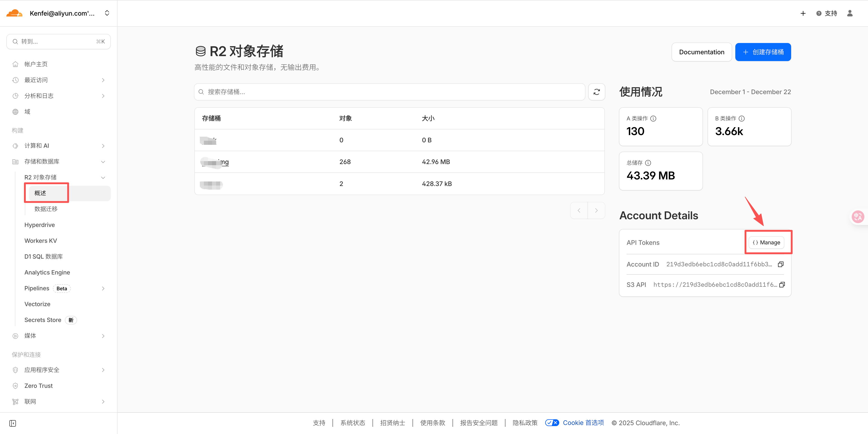Open the Documentation button

pyautogui.click(x=702, y=52)
